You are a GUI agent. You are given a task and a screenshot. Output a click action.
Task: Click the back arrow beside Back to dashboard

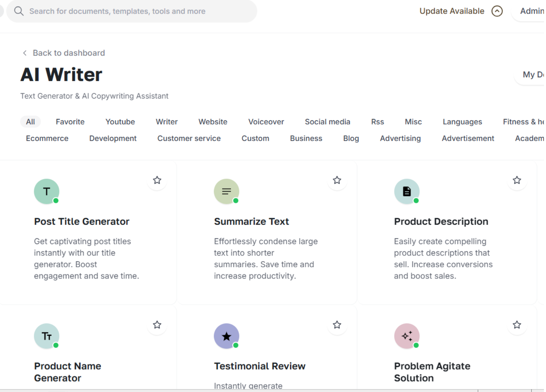click(x=25, y=53)
